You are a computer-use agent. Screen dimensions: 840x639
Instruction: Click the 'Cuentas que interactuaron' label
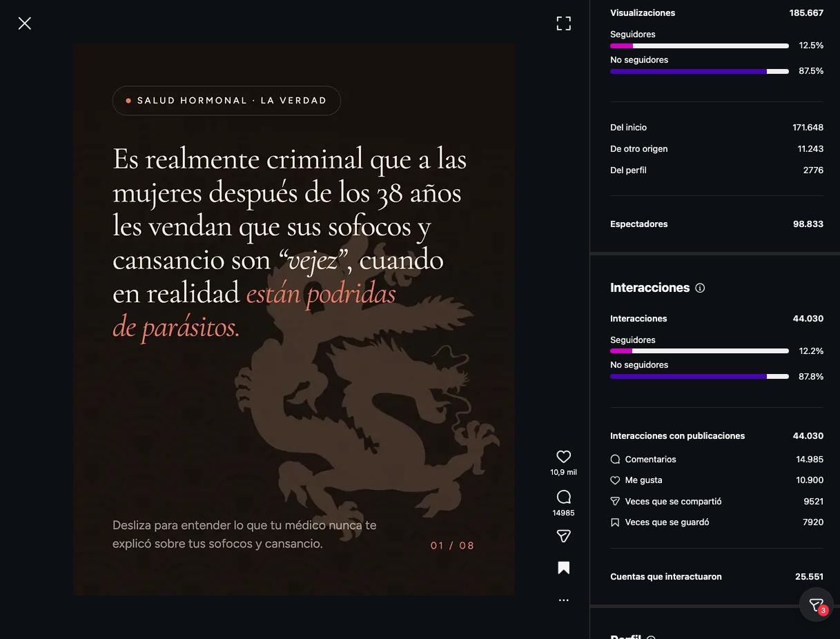tap(666, 577)
